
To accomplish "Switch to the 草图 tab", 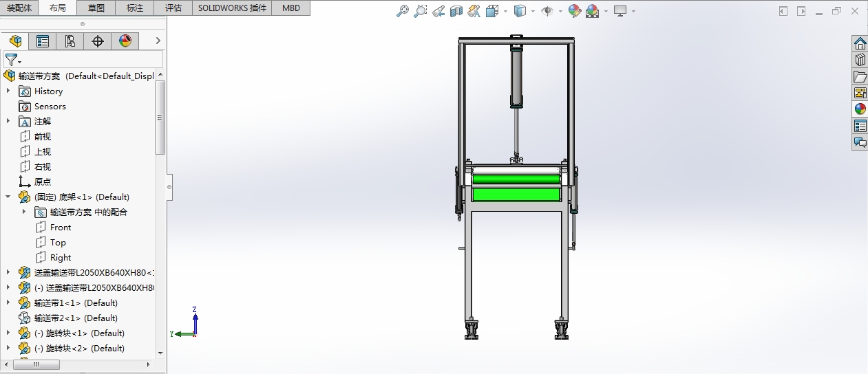I will 96,8.
